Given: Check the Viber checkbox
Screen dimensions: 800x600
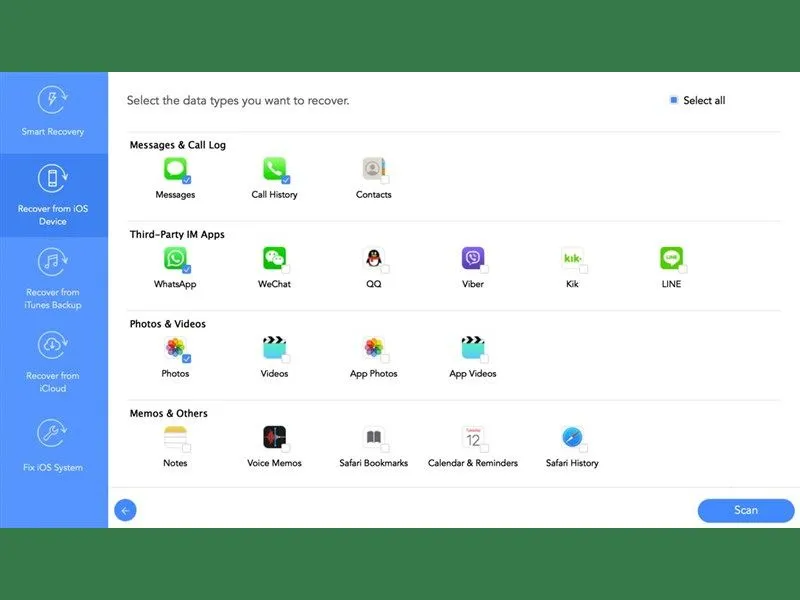Looking at the screenshot, I should point(484,269).
